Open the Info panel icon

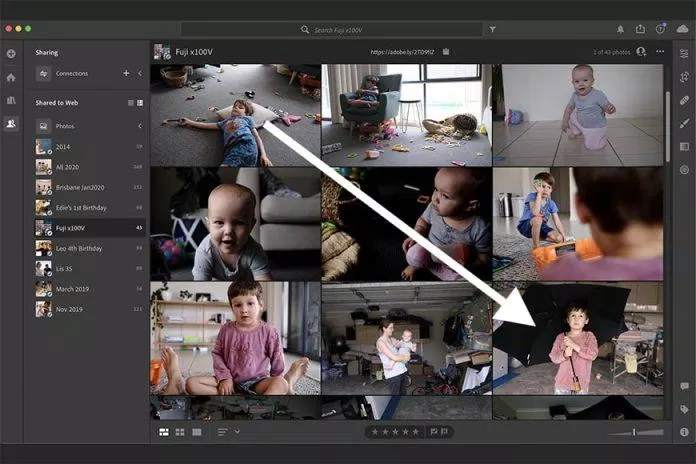coord(684,432)
